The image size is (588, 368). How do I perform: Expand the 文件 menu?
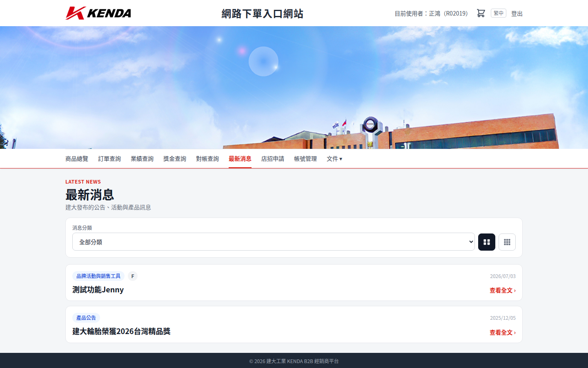[x=334, y=159]
